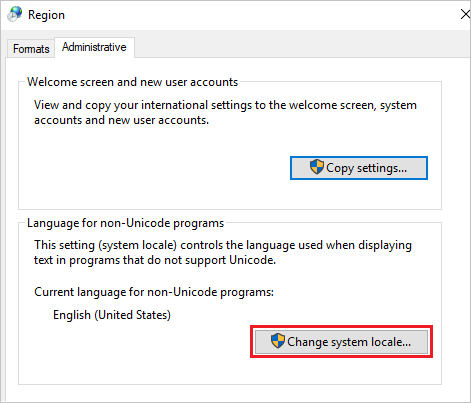Click Current language for non-Unicode programs label
This screenshot has height=403, width=471.
[x=154, y=292]
